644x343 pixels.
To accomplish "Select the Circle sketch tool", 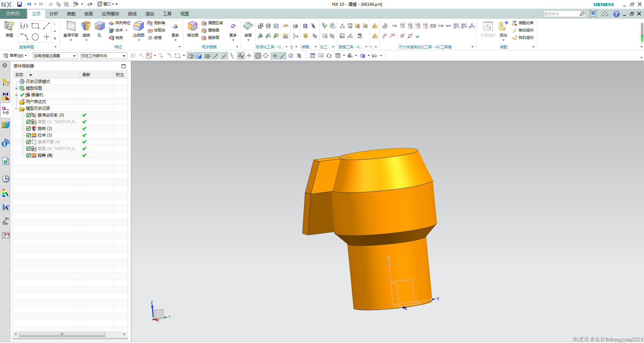I will coord(35,37).
